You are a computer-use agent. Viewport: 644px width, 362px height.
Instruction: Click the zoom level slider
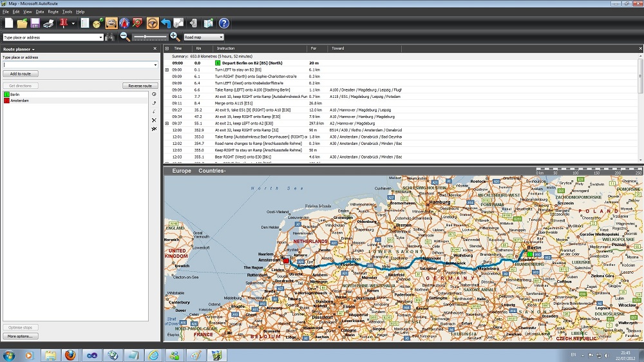[x=149, y=37]
